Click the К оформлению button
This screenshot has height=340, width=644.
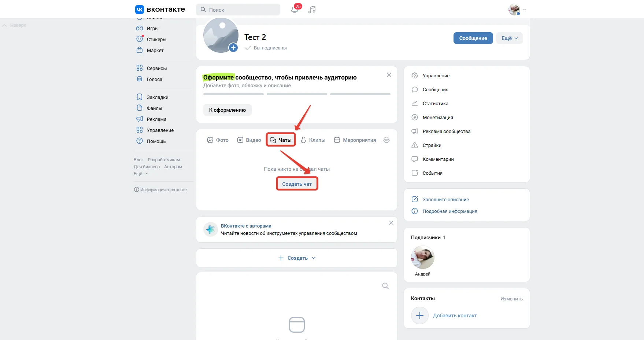coord(227,110)
